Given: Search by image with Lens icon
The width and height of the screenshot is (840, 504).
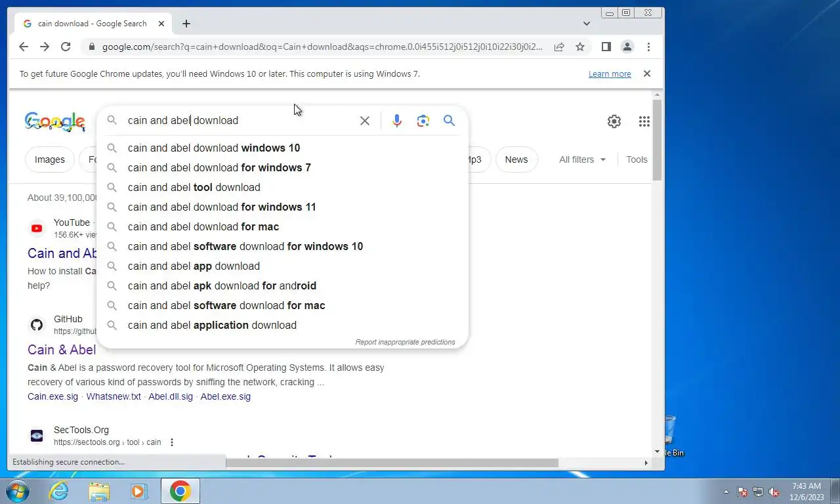Looking at the screenshot, I should 423,121.
